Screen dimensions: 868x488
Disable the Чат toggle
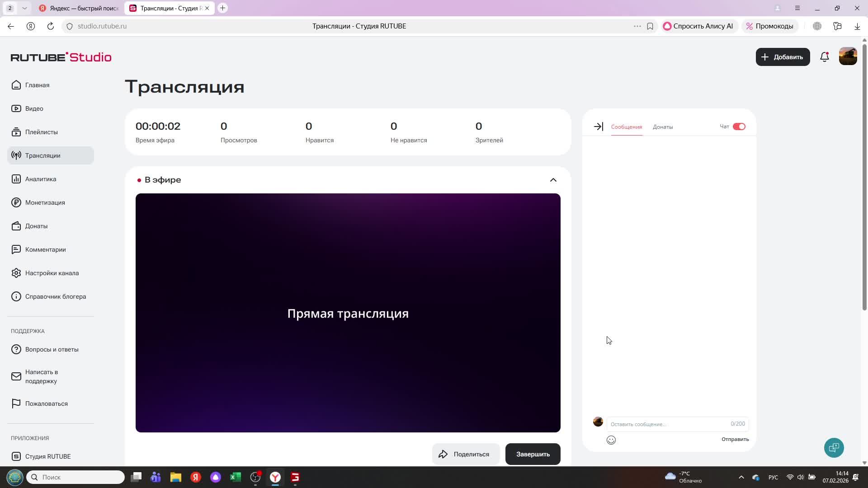point(739,127)
